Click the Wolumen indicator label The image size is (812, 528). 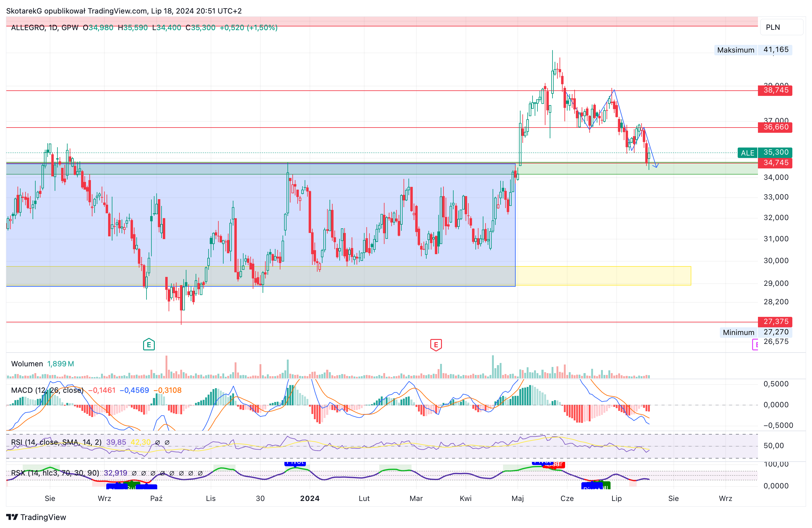click(x=27, y=364)
